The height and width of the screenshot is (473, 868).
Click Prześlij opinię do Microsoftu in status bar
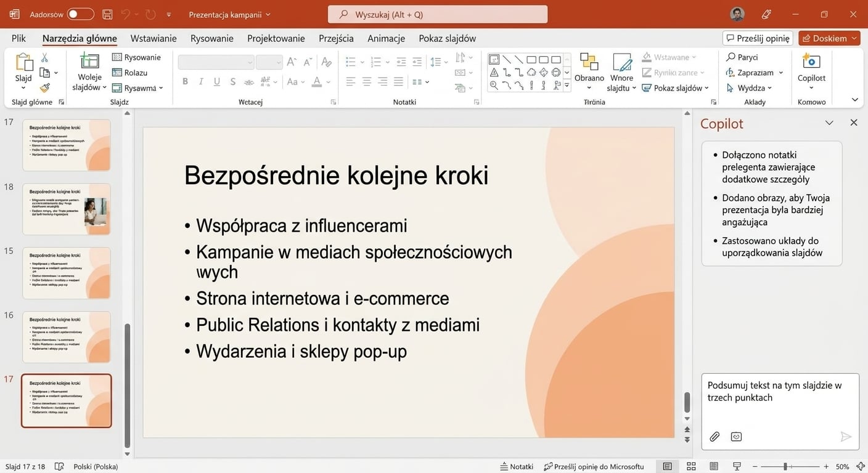point(594,466)
